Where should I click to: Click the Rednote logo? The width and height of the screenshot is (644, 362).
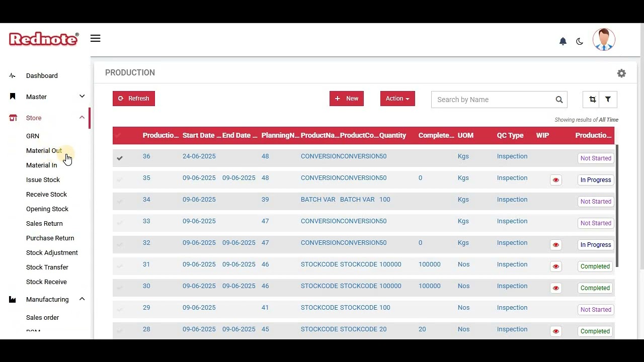(44, 39)
